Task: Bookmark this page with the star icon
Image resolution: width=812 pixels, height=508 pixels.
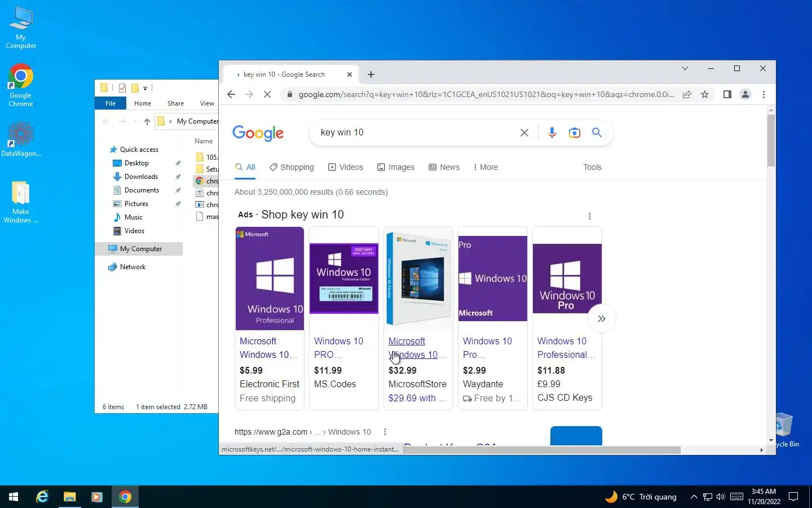Action: 705,94
